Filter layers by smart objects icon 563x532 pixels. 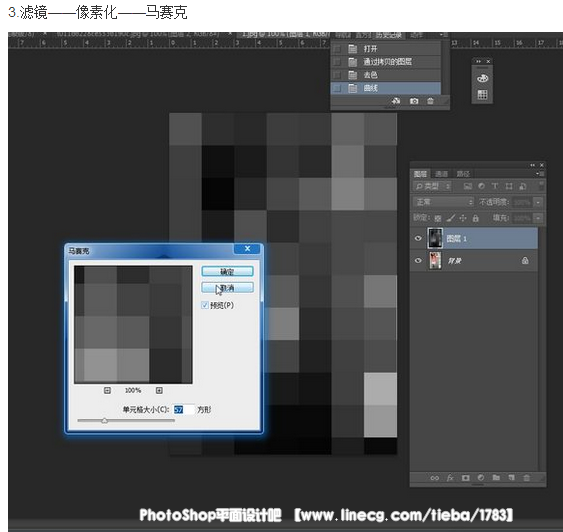point(523,186)
